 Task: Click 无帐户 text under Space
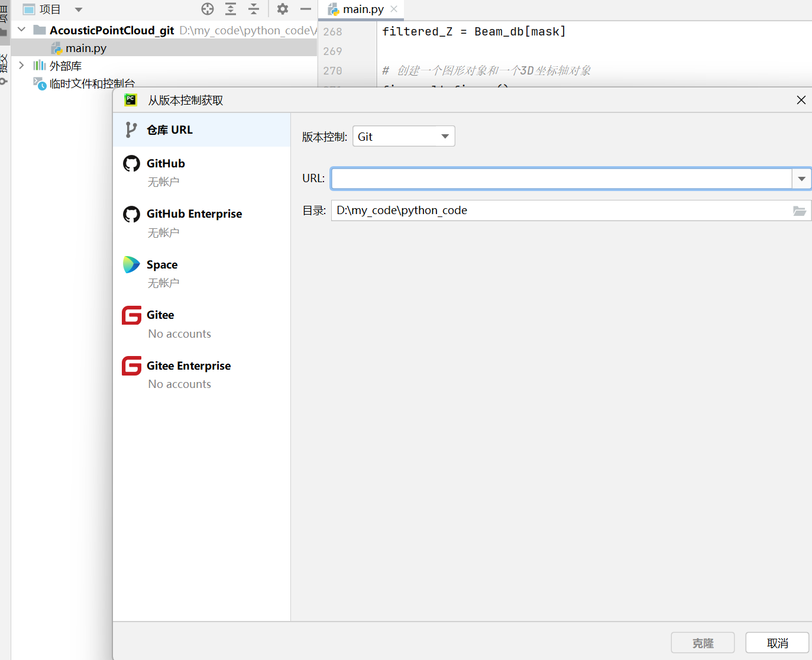pos(163,283)
